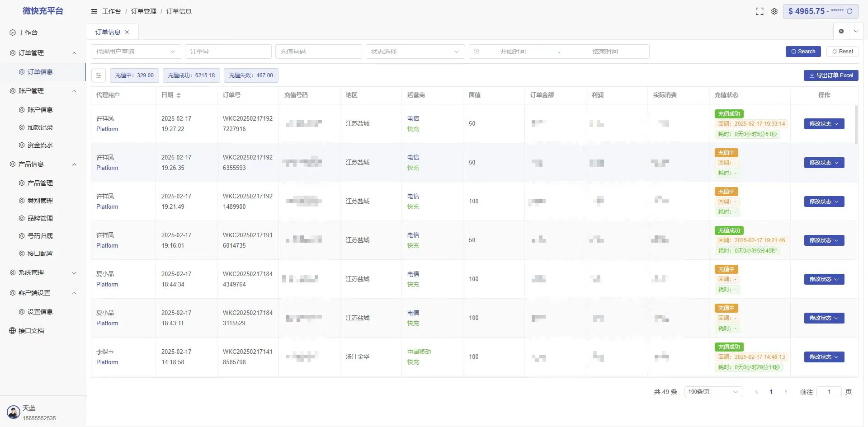Image resolution: width=868 pixels, height=427 pixels.
Task: Open 品牌管理 in the sidebar
Action: click(x=40, y=218)
